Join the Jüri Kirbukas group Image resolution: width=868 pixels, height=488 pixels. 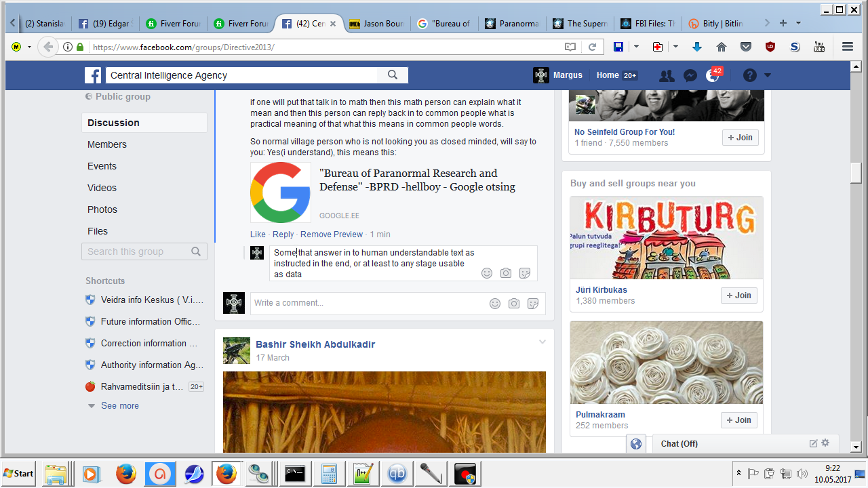[x=739, y=296]
